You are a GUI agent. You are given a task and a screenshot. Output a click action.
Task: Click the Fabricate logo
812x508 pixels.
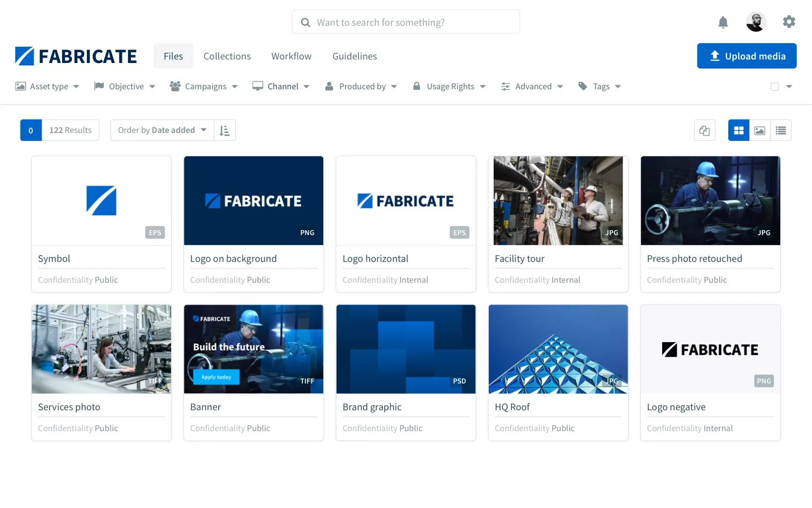pyautogui.click(x=76, y=56)
